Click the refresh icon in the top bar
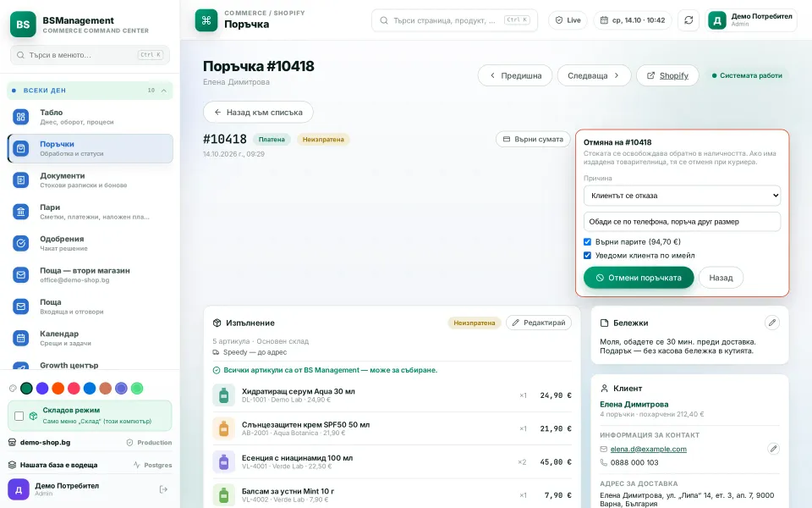 coord(689,20)
